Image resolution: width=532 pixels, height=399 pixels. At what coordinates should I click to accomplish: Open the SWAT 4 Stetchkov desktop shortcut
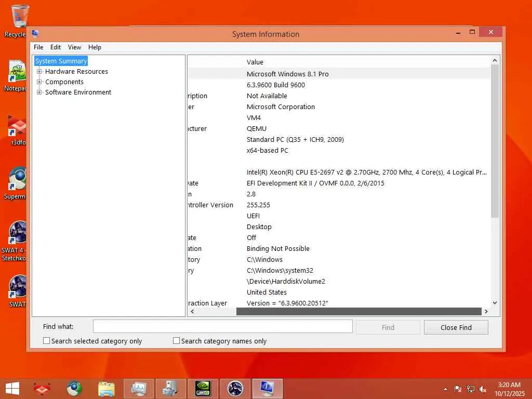[x=14, y=241]
